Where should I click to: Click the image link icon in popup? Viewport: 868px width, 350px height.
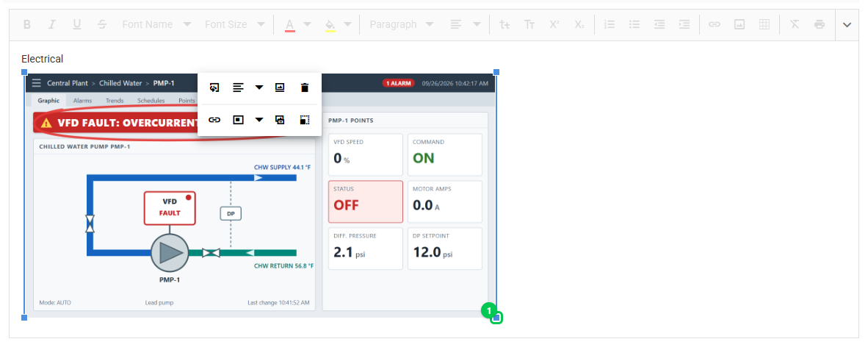tap(214, 120)
